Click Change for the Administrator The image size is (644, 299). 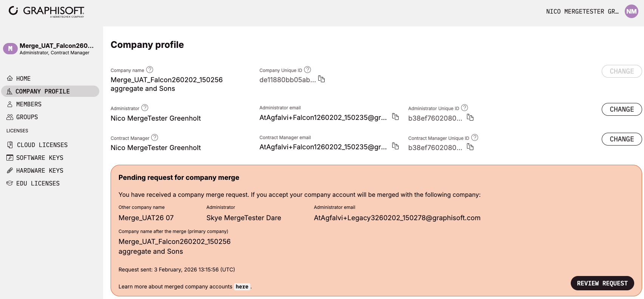[622, 109]
